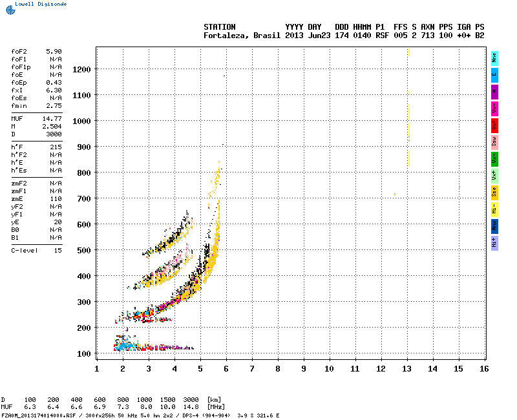Click the date Jun23 in header
The width and height of the screenshot is (517, 420).
click(319, 36)
